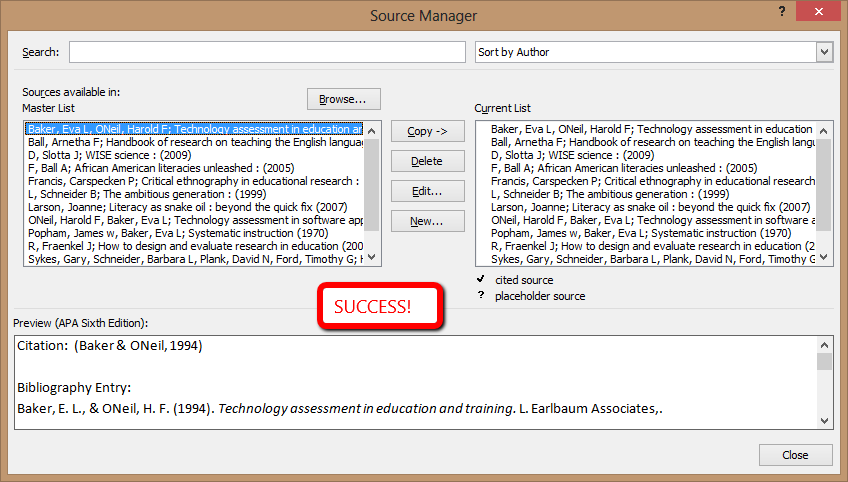The image size is (848, 482).
Task: Delete the selected source
Action: pyautogui.click(x=428, y=161)
